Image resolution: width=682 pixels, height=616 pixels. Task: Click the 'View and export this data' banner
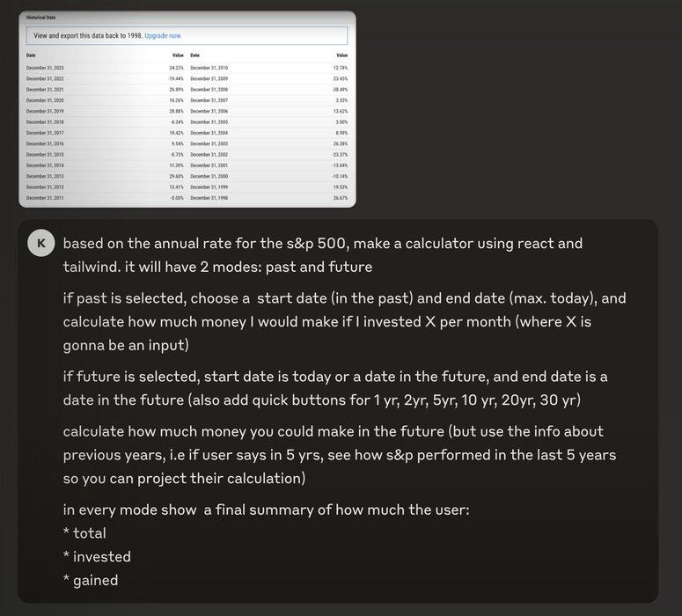187,36
